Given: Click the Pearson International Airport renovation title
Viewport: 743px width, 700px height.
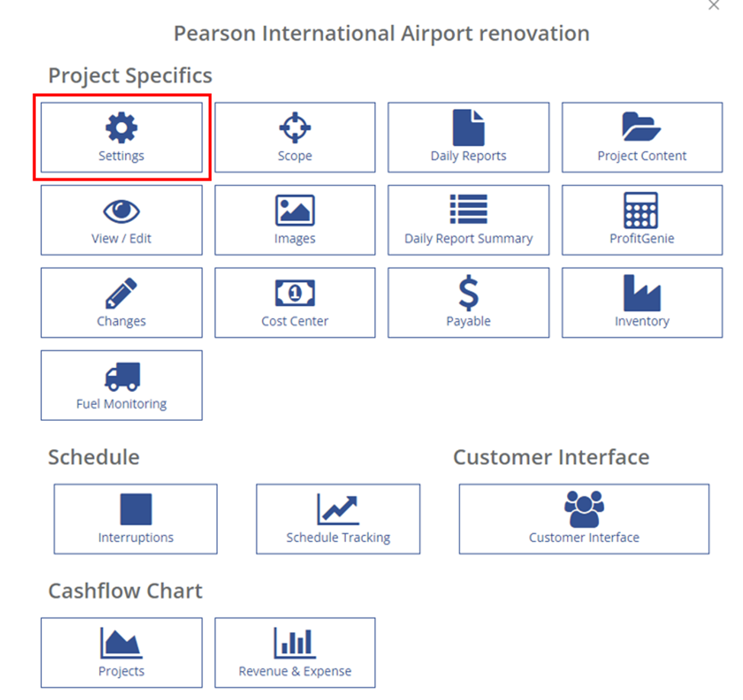Looking at the screenshot, I should pyautogui.click(x=382, y=34).
